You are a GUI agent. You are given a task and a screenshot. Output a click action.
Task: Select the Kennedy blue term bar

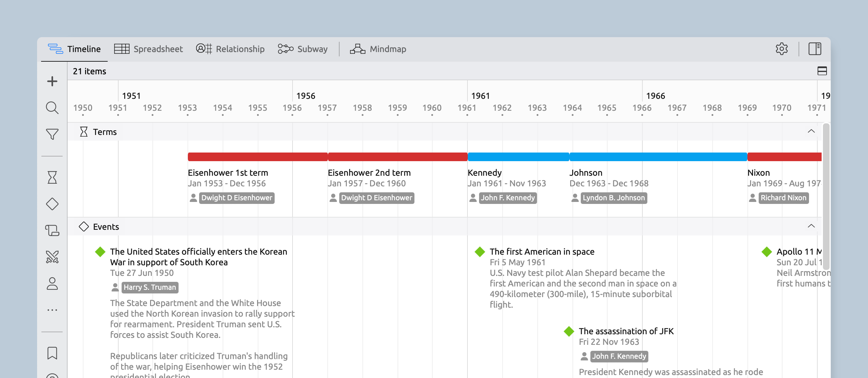click(x=518, y=157)
